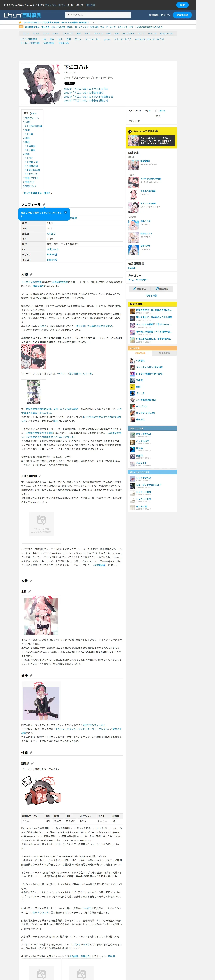The width and height of the screenshot is (215, 980).
Task: Click the 編集履歴 button in the sidebar
Action: pos(162,289)
